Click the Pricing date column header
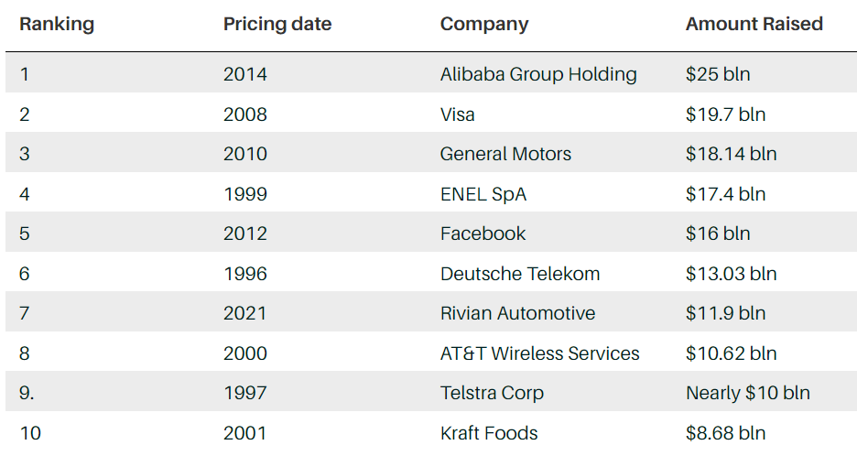Image resolution: width=868 pixels, height=456 pixels. pos(277,25)
